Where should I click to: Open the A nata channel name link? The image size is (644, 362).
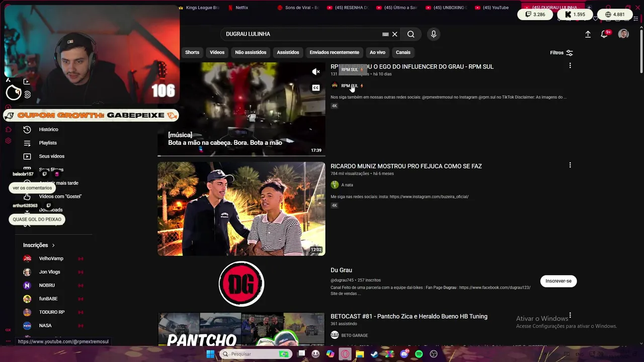pyautogui.click(x=347, y=185)
